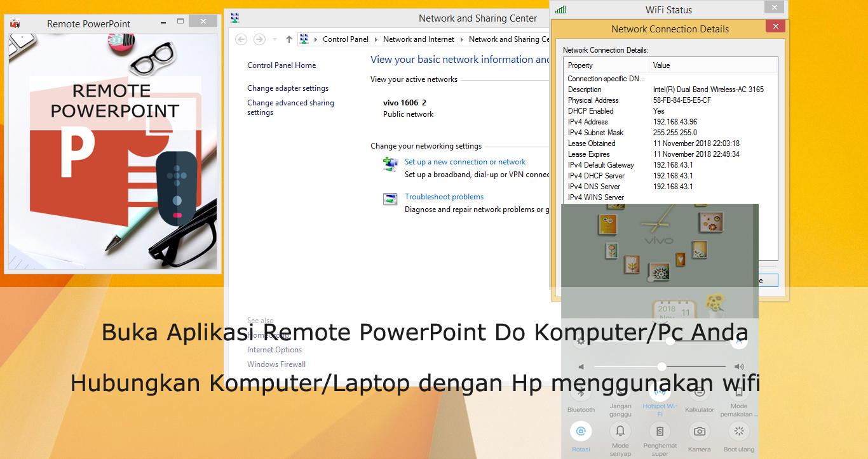Select the IPv4 WINS Server row
The width and height of the screenshot is (868, 459).
pos(670,197)
